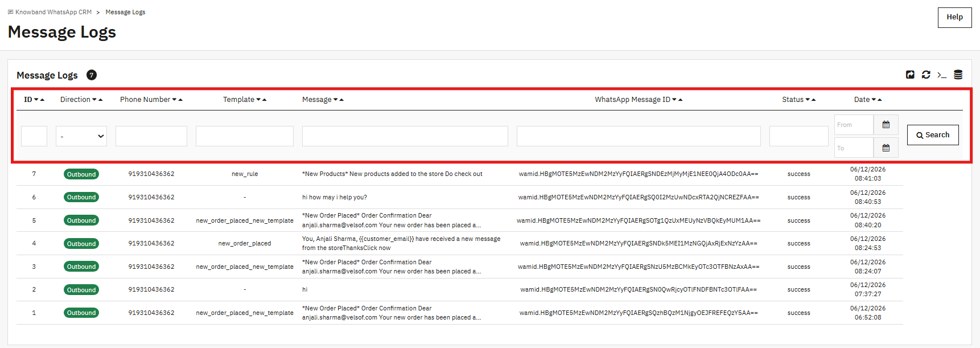This screenshot has height=348, width=980.
Task: Click the export icon in Message Logs toolbar
Action: 910,75
